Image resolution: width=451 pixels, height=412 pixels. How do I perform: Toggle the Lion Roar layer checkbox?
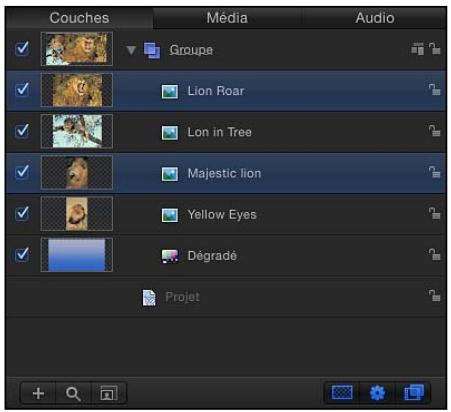22,90
